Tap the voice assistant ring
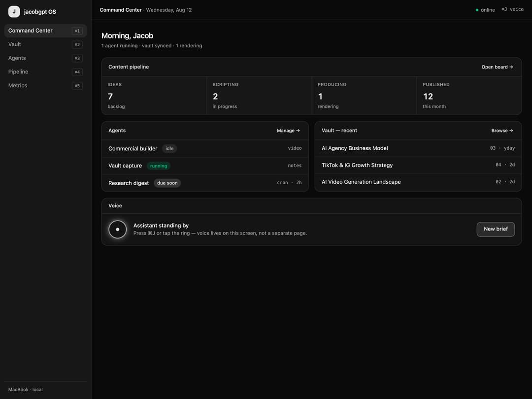The width and height of the screenshot is (532, 399). 117,230
